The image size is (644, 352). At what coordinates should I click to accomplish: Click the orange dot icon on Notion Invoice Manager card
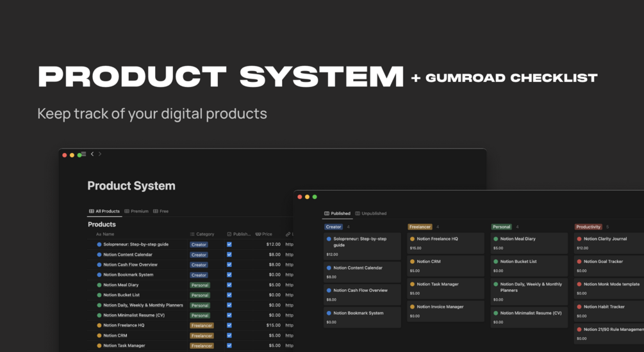(413, 307)
